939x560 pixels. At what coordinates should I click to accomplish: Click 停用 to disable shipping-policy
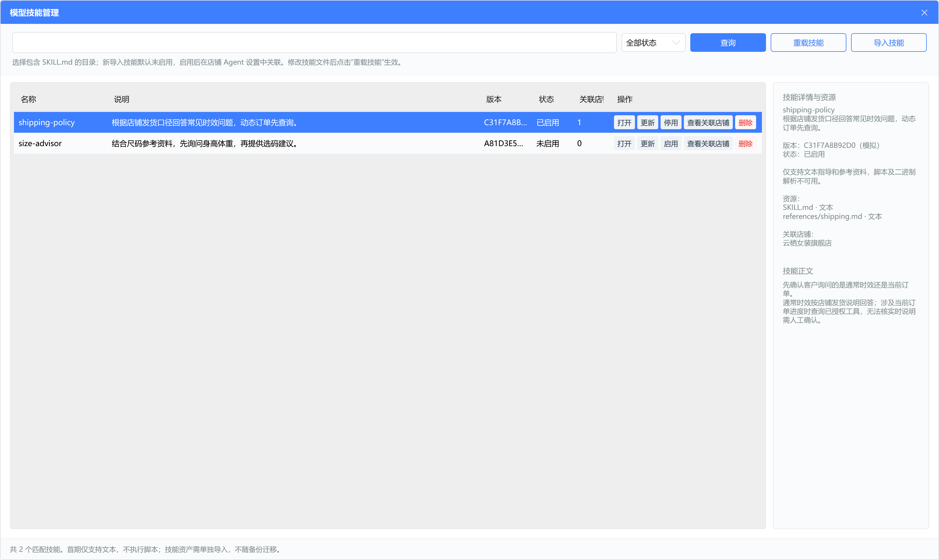[670, 123]
